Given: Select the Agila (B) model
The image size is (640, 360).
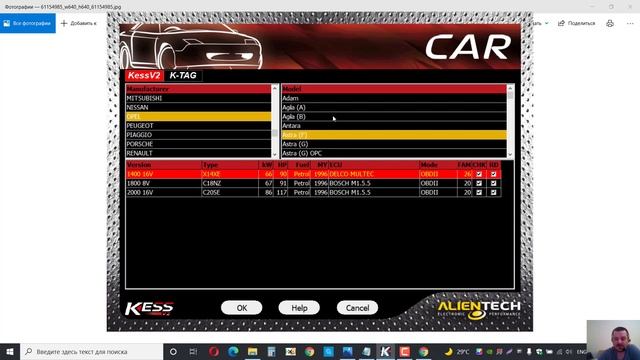Looking at the screenshot, I should point(394,117).
